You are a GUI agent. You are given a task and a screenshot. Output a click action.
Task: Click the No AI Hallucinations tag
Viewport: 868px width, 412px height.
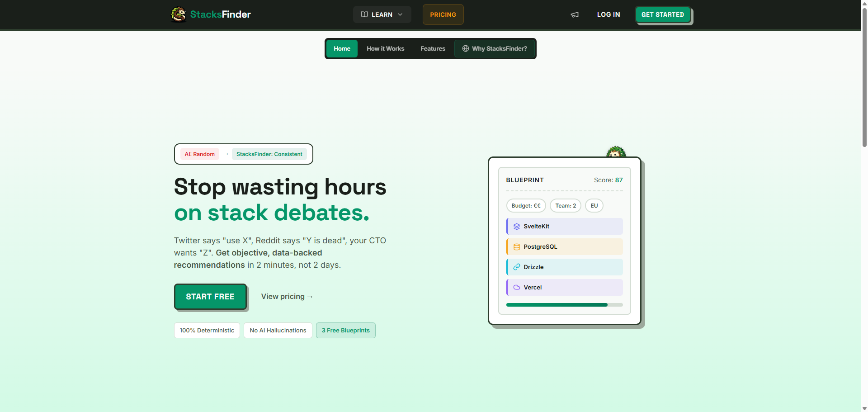pos(278,330)
